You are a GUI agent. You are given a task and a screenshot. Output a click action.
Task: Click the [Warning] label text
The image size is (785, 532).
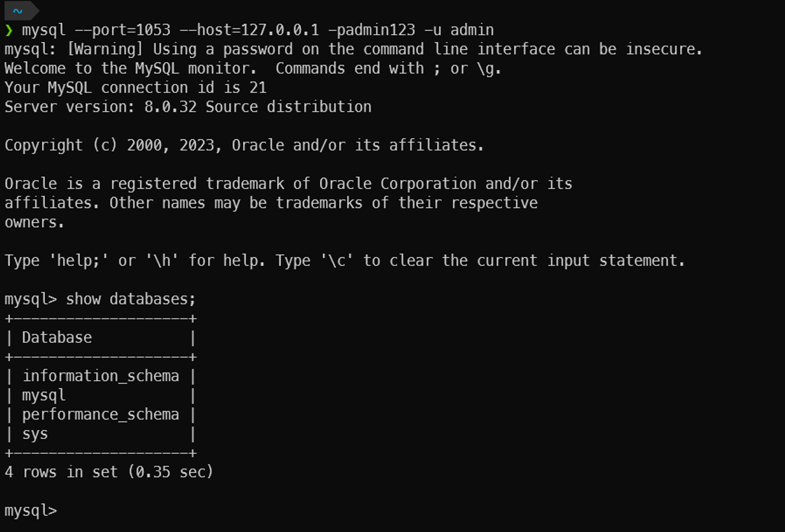105,49
